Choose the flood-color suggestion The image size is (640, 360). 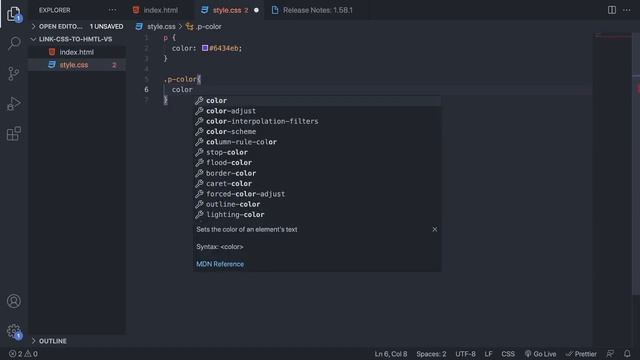317,162
